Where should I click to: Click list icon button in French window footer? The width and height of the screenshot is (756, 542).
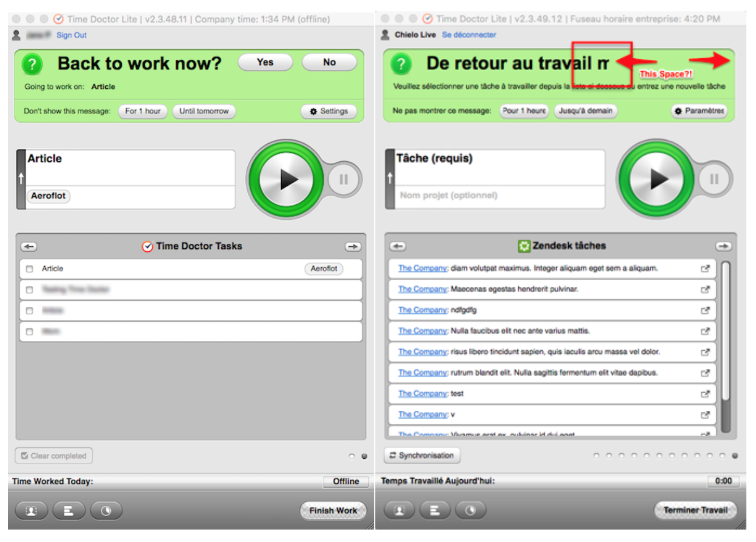(x=435, y=510)
